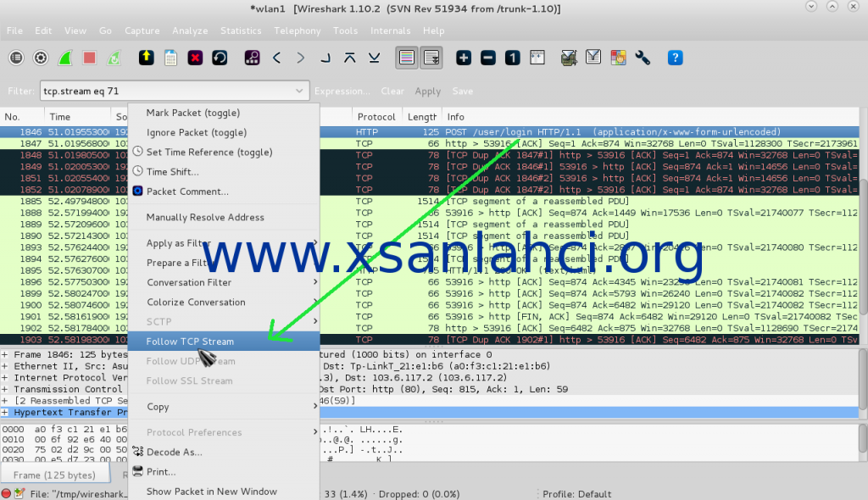Zoom out of the packet text
This screenshot has width=868, height=500.
pyautogui.click(x=487, y=58)
